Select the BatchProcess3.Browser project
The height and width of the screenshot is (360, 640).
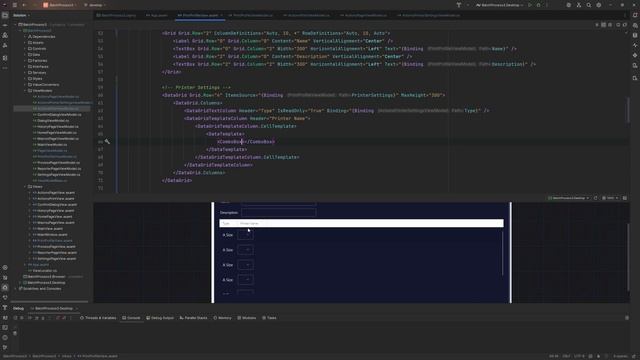[x=44, y=276]
